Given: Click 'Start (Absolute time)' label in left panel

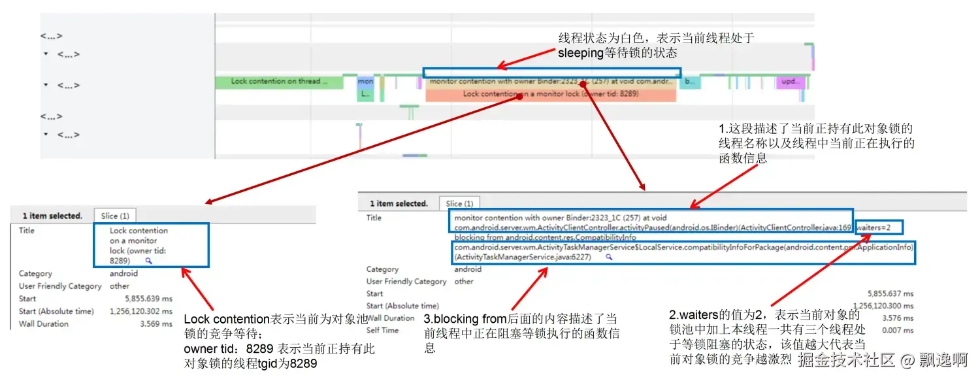Looking at the screenshot, I should tap(56, 311).
